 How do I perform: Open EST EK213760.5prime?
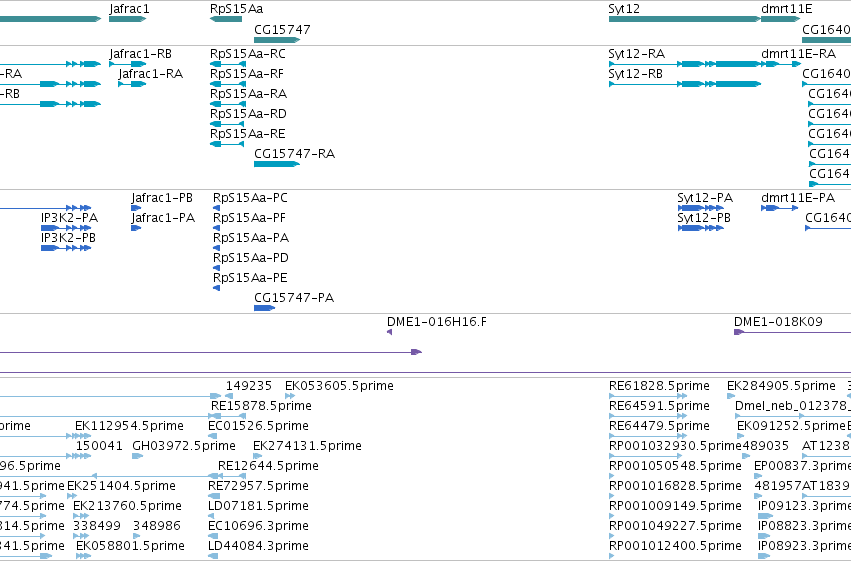point(128,506)
